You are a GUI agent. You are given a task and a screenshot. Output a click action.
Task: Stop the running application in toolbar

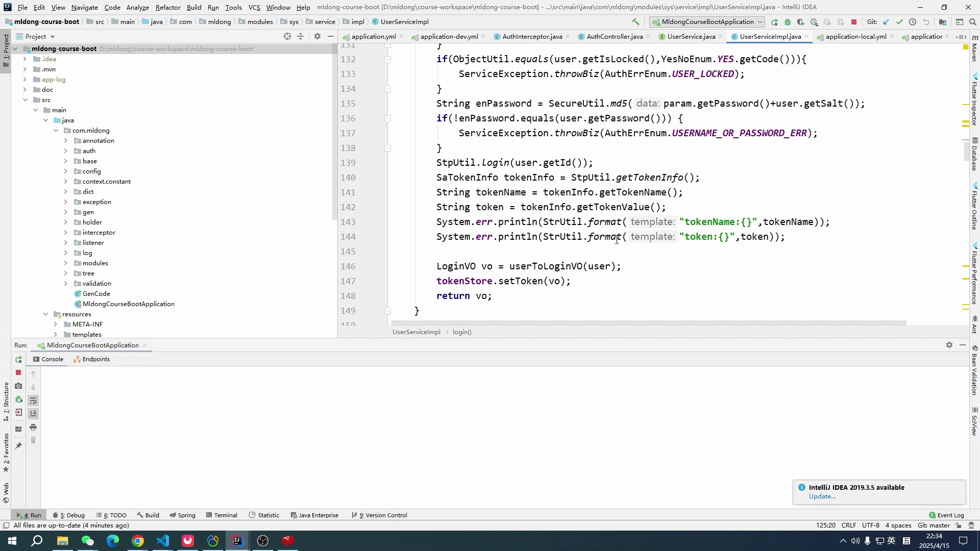[854, 22]
